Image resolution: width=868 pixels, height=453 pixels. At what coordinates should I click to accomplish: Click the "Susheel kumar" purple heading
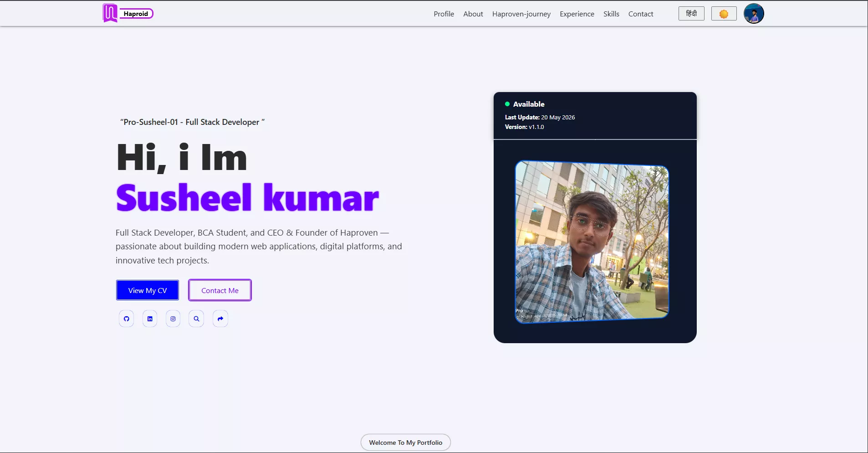247,198
